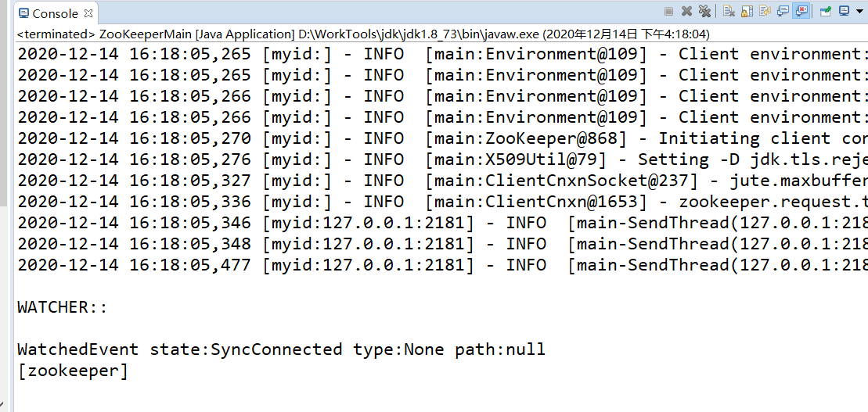Viewport: 868px width, 412px height.
Task: Open the console selection dropdown arrow
Action: click(858, 11)
